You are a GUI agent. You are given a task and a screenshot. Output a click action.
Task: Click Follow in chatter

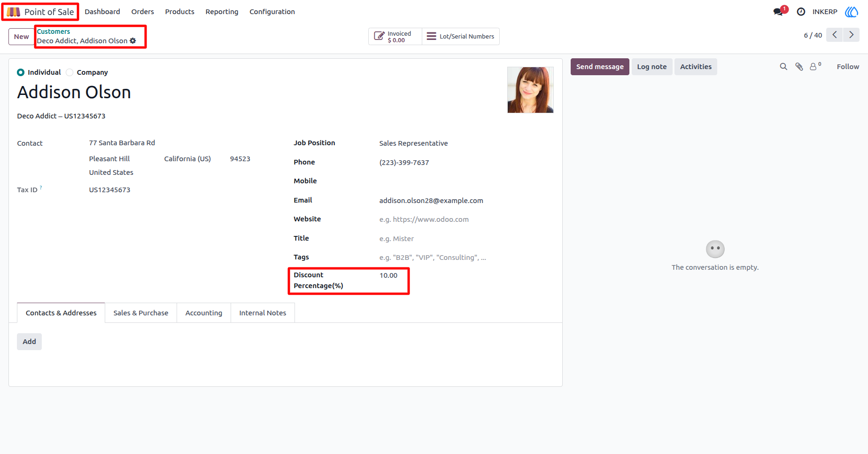point(848,67)
